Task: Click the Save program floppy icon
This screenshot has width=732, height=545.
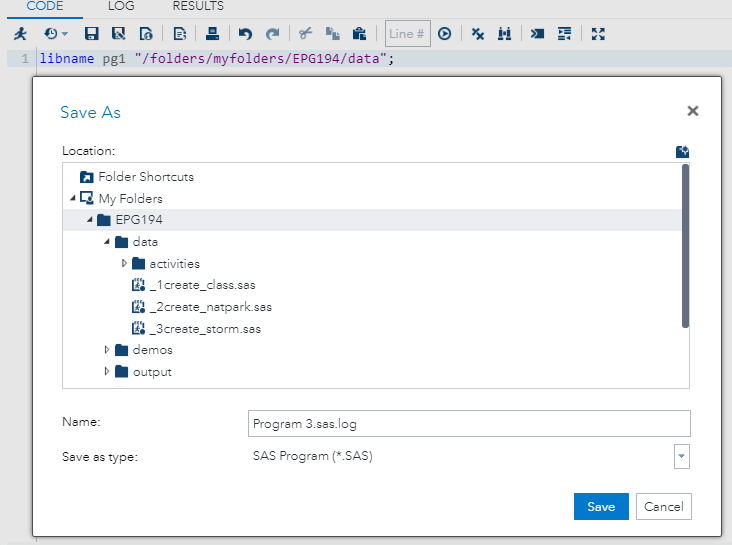Action: click(x=91, y=33)
